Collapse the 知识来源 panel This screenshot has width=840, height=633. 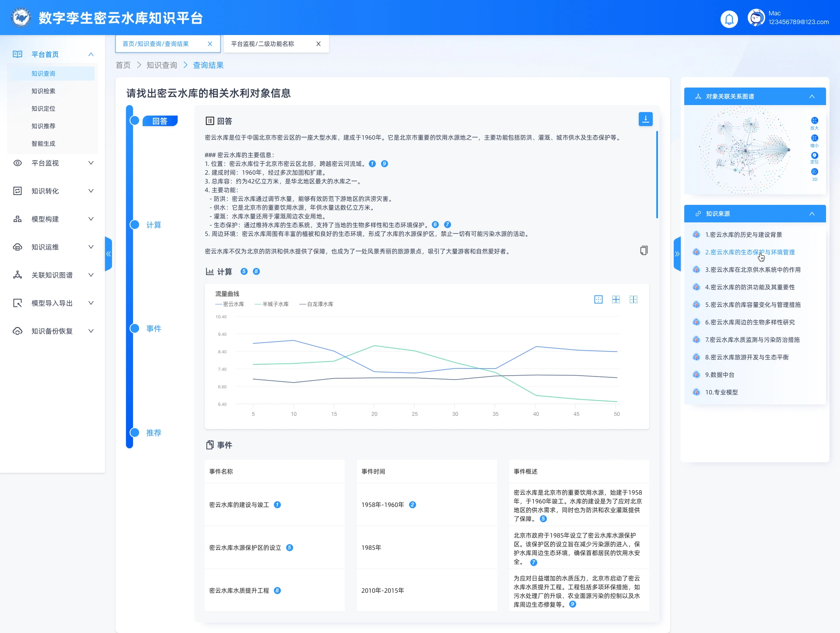coord(812,214)
